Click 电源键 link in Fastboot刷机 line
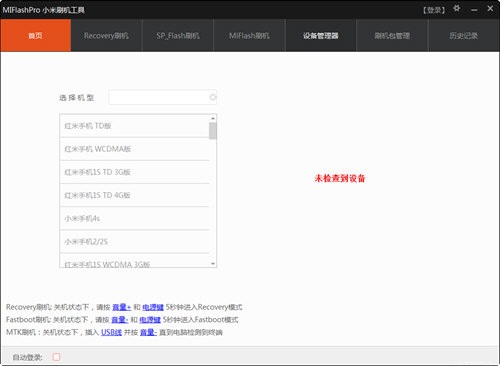This screenshot has height=366, width=500. (150, 320)
